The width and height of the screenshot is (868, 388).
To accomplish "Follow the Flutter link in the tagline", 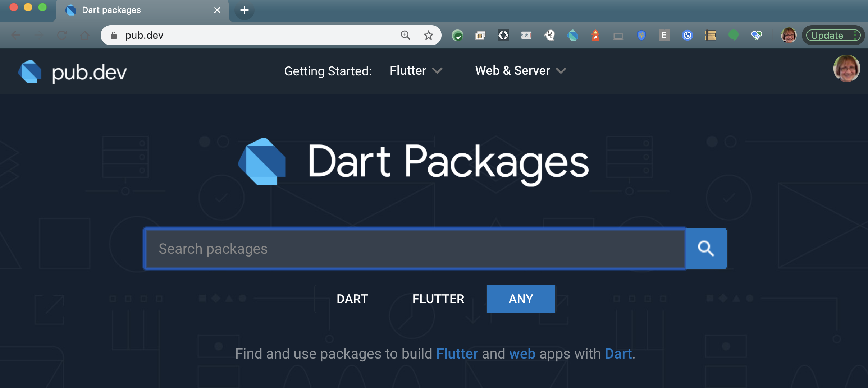I will click(457, 354).
